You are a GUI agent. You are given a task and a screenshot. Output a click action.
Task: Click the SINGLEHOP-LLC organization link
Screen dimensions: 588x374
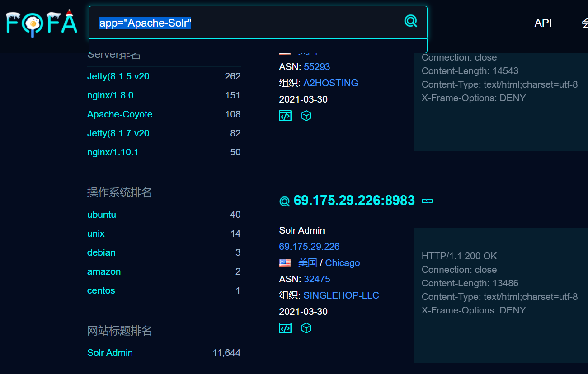click(x=341, y=295)
